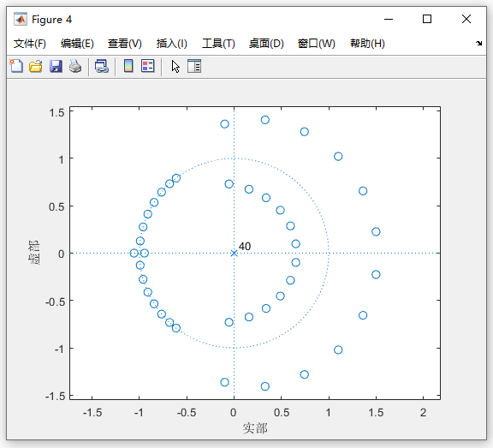Click the pole marker labeled 40
Image resolution: width=493 pixels, height=448 pixels.
point(234,254)
